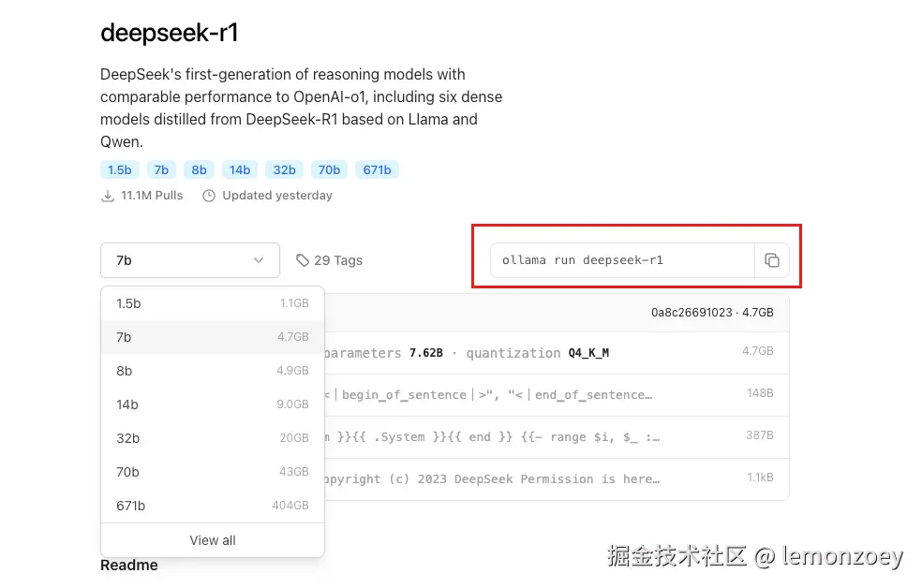This screenshot has height=588, width=922.
Task: Click the Readme heading
Action: 128,566
